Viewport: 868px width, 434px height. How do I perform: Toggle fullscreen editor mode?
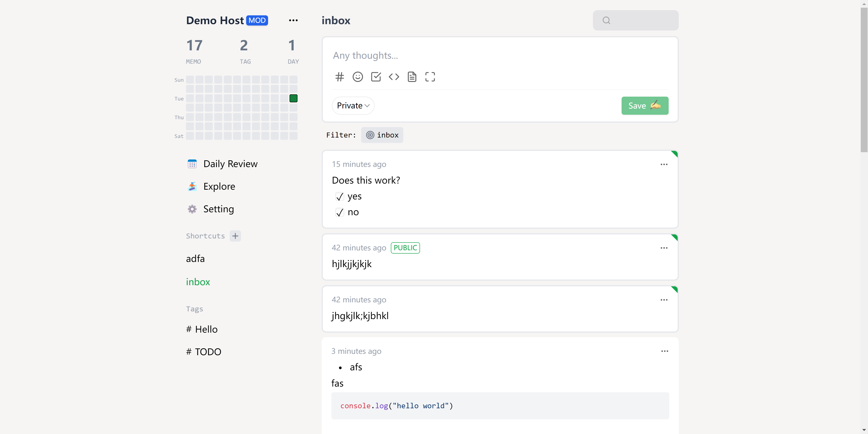click(430, 77)
